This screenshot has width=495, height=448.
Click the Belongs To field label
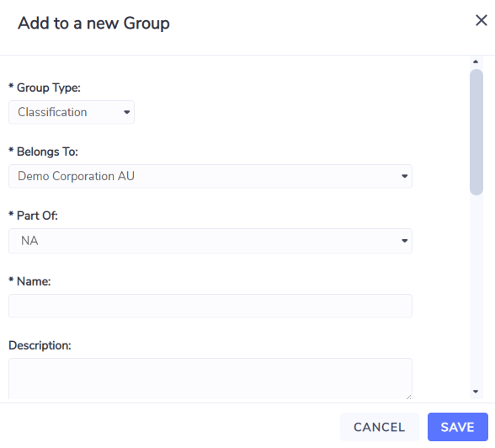click(x=43, y=152)
